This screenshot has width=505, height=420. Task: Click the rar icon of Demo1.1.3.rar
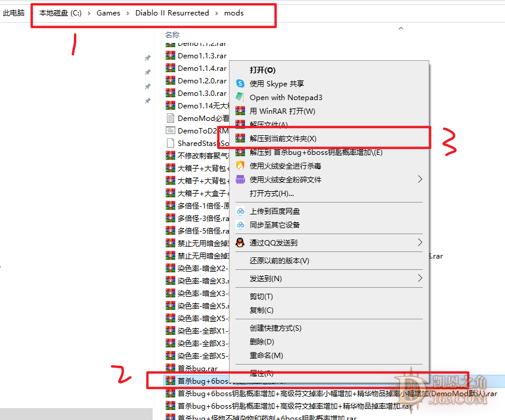[171, 55]
